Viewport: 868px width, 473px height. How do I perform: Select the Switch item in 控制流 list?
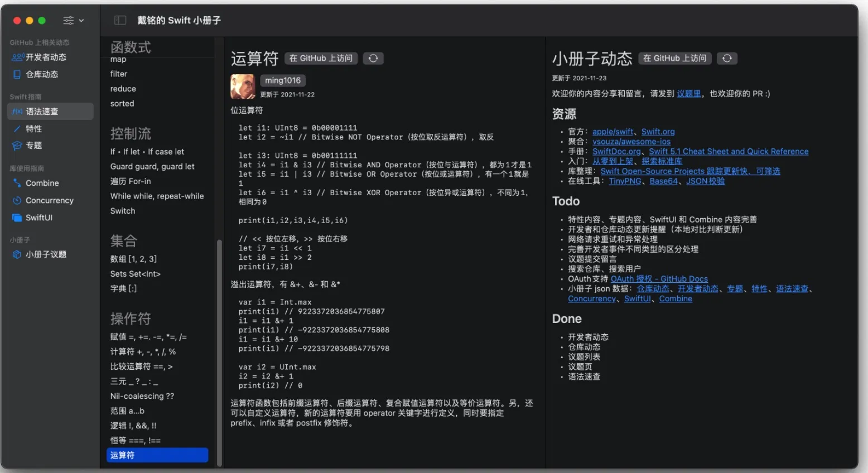[x=123, y=211]
